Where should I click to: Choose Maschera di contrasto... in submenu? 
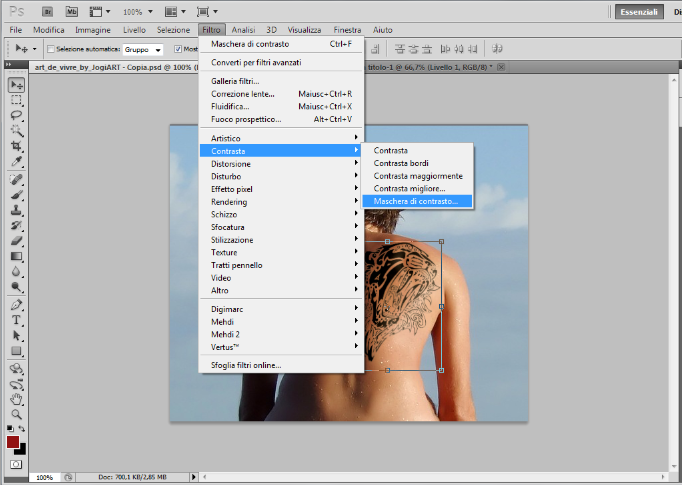418,201
